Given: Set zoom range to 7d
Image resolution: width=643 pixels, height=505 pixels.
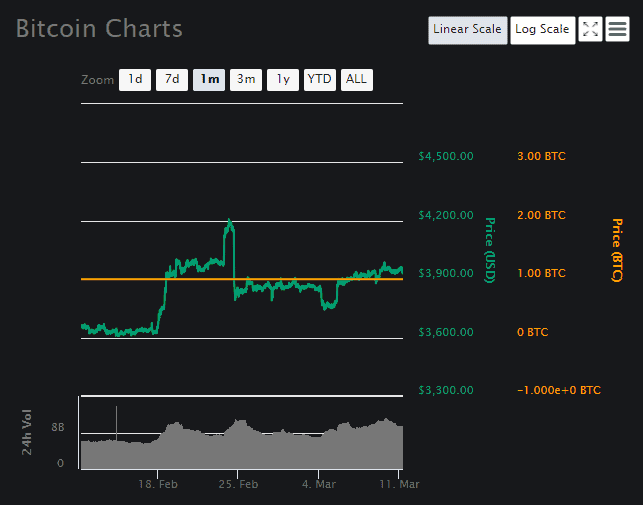Looking at the screenshot, I should pyautogui.click(x=172, y=80).
